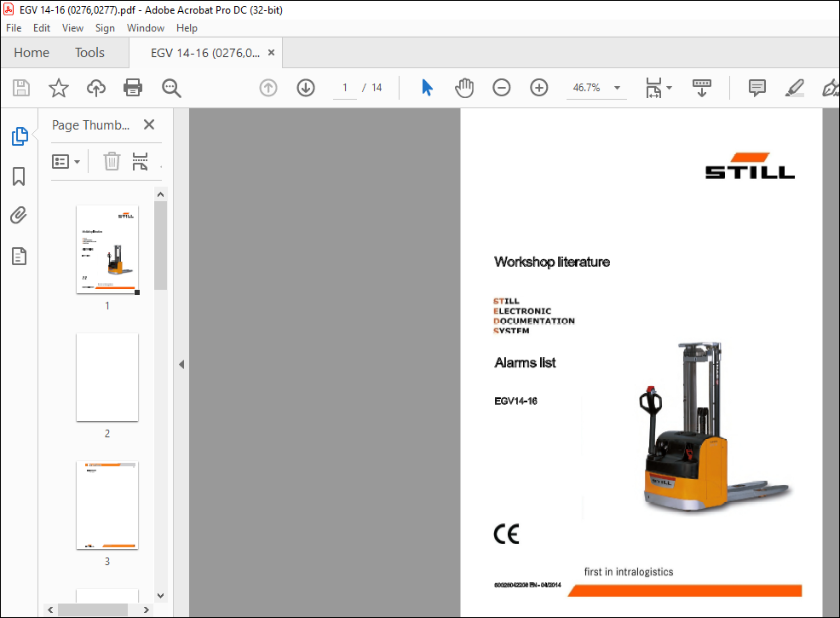The image size is (840, 618).
Task: Zoom in with plus button
Action: (539, 87)
